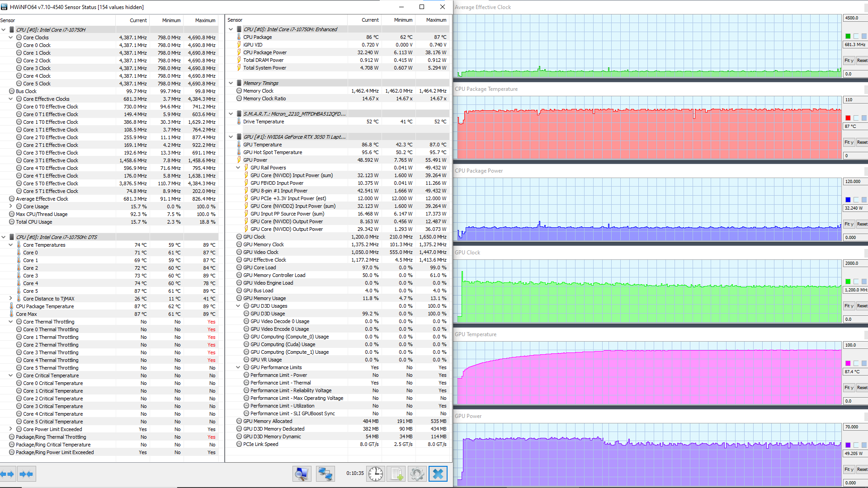Click the expand columns arrows icon
Screen dimensions: 868x488
pos(7,474)
